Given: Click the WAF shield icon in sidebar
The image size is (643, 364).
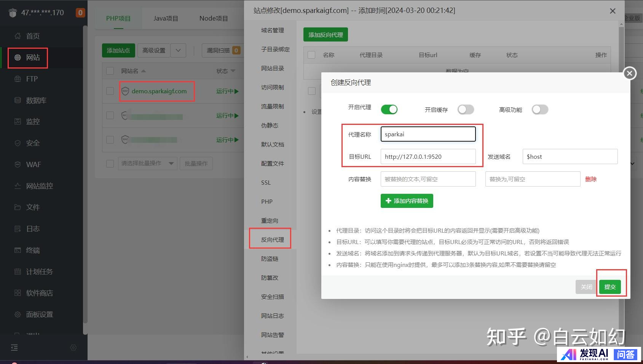Looking at the screenshot, I should coord(18,164).
